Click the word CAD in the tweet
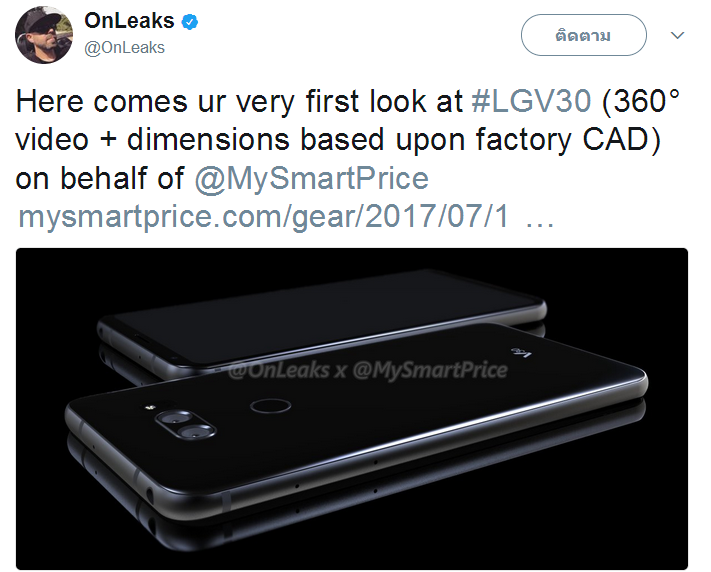This screenshot has height=572, width=711. 622,139
